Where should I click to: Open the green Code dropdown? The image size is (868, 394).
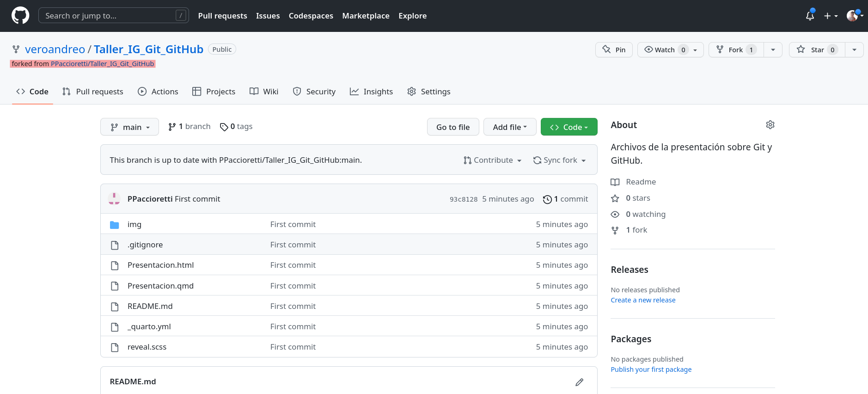[x=568, y=127]
